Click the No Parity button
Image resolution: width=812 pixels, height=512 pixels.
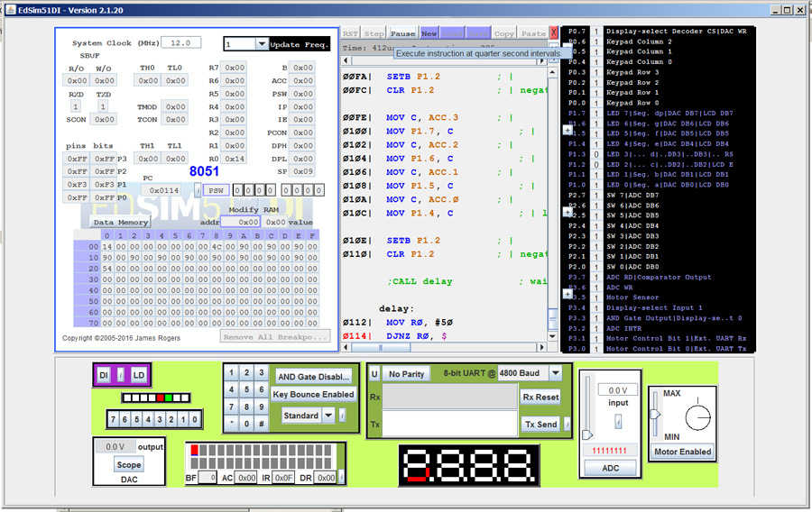point(407,373)
